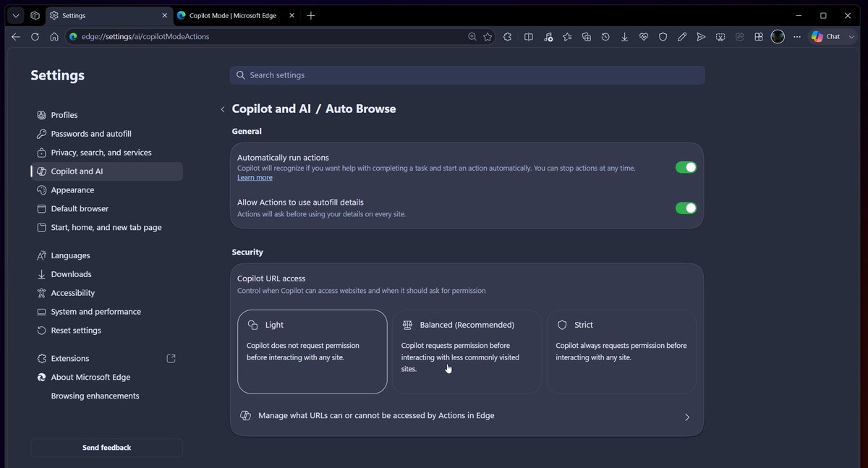Image resolution: width=868 pixels, height=468 pixels.
Task: Open the Favorites list icon
Action: (567, 37)
